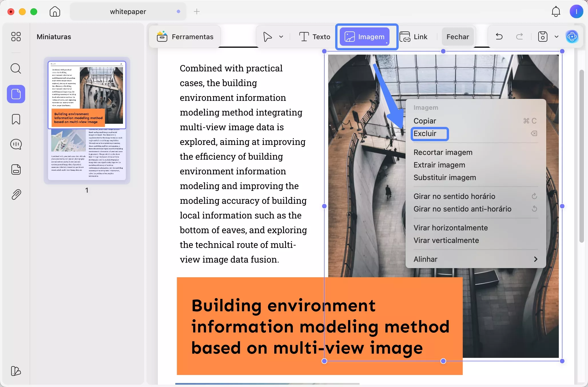This screenshot has width=588, height=387.
Task: Expand the cursor tool dropdown arrow
Action: coord(281,37)
